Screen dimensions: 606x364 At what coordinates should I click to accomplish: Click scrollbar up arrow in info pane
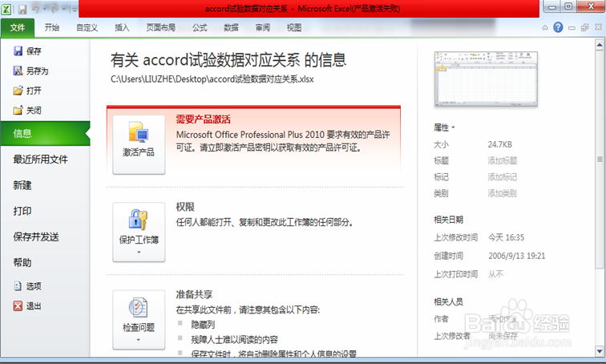(600, 45)
